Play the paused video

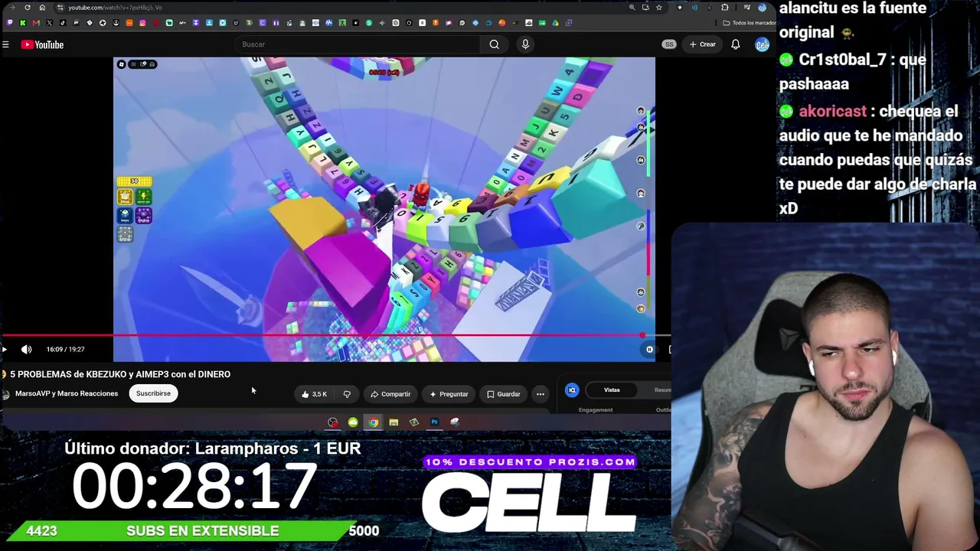[5, 350]
